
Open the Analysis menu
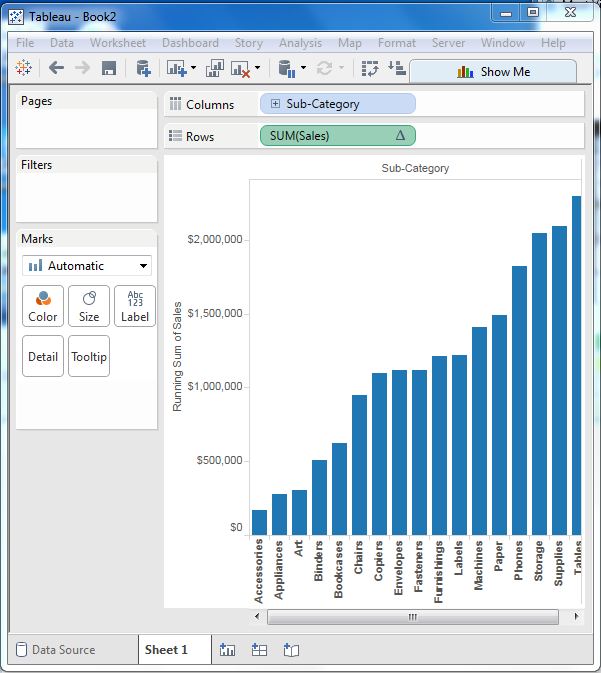(300, 43)
